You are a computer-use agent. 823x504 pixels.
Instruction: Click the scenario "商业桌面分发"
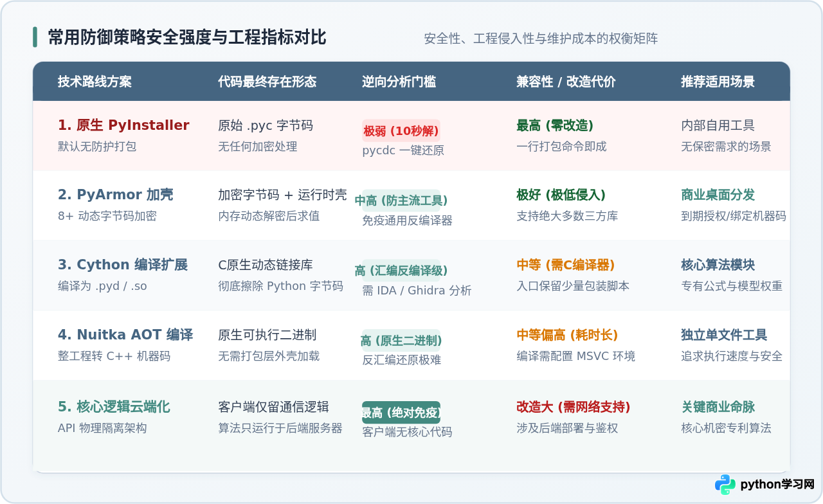(x=718, y=195)
